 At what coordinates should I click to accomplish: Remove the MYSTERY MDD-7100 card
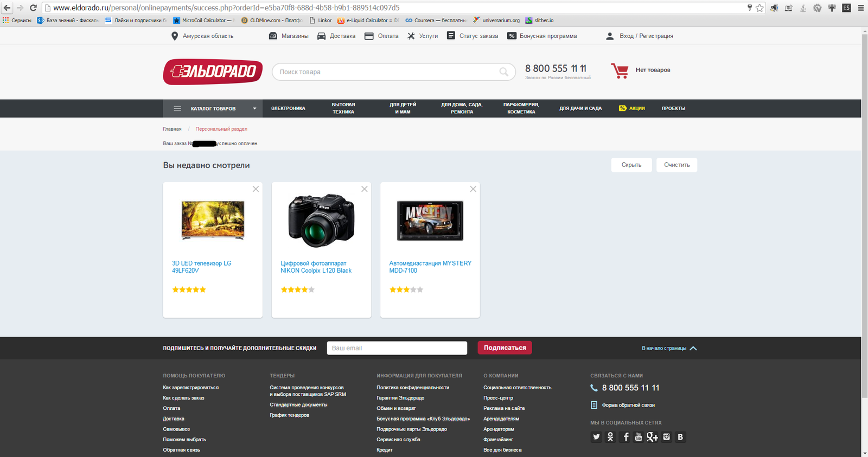[473, 189]
